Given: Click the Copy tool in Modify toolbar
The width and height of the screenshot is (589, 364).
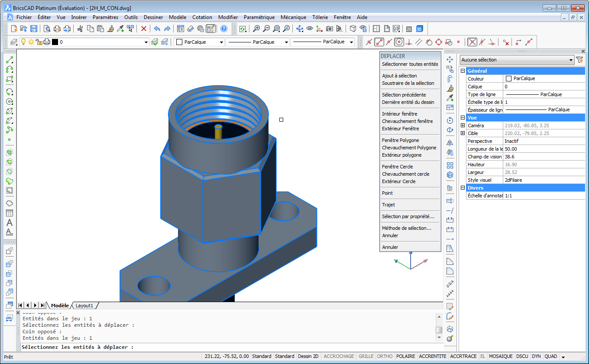Looking at the screenshot, I should click(x=450, y=69).
